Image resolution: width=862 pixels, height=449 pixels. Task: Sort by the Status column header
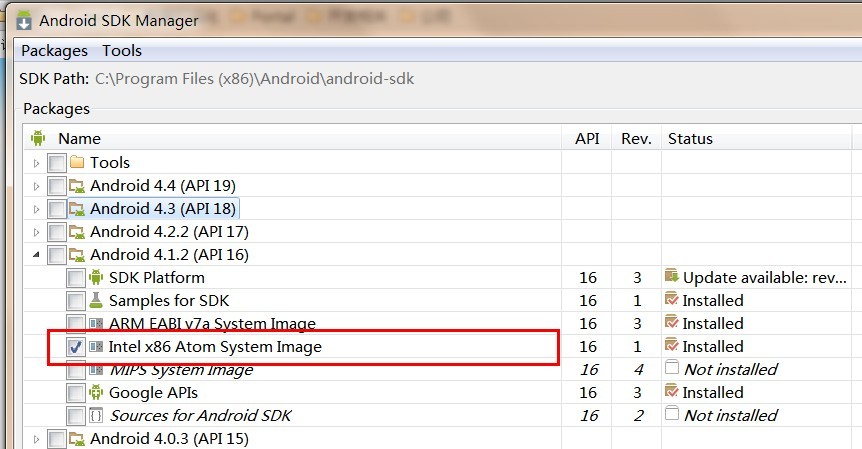pyautogui.click(x=690, y=138)
